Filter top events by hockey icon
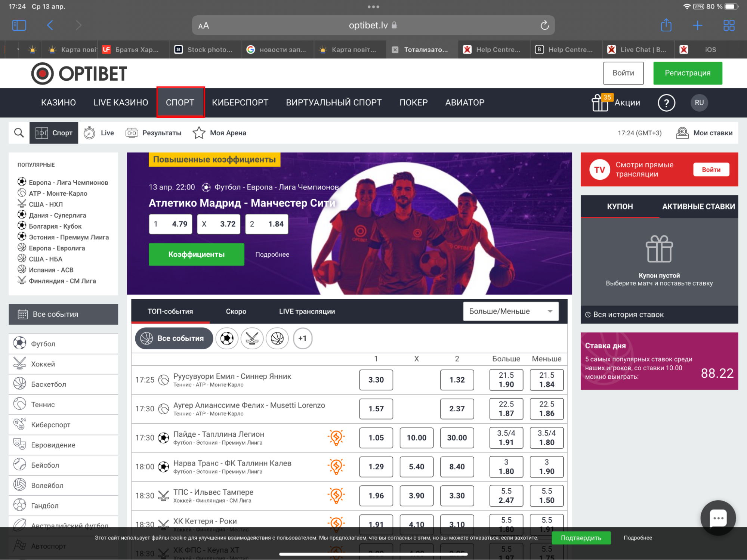Viewport: 747px width, 560px height. pos(252,338)
